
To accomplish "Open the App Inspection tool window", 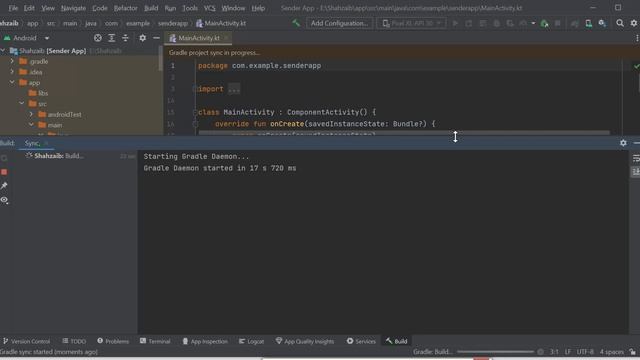I will [x=205, y=341].
